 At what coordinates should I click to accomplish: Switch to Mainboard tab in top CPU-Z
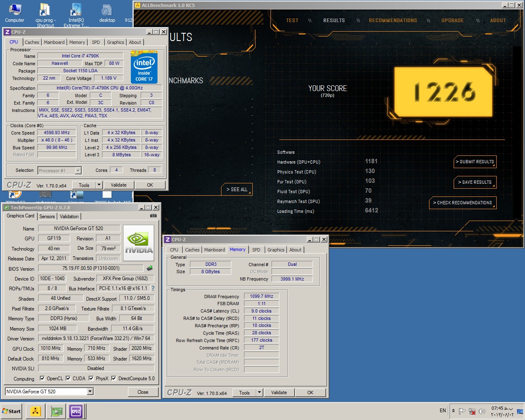(x=54, y=42)
